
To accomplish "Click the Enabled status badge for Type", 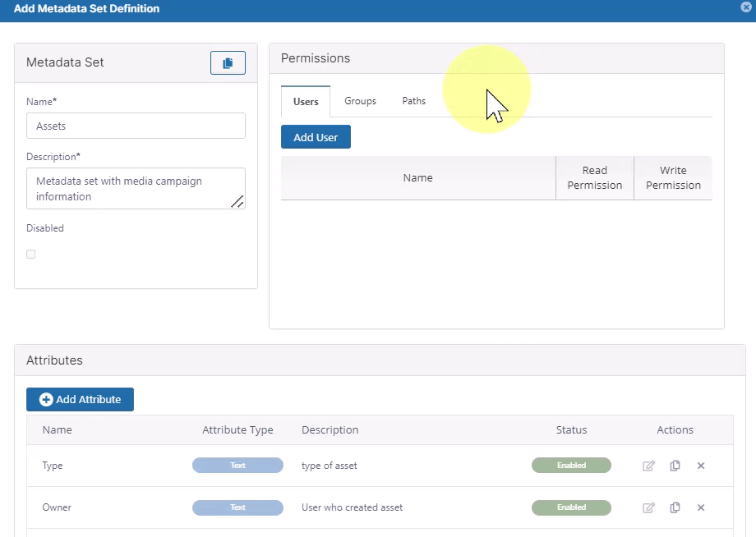I will [571, 466].
